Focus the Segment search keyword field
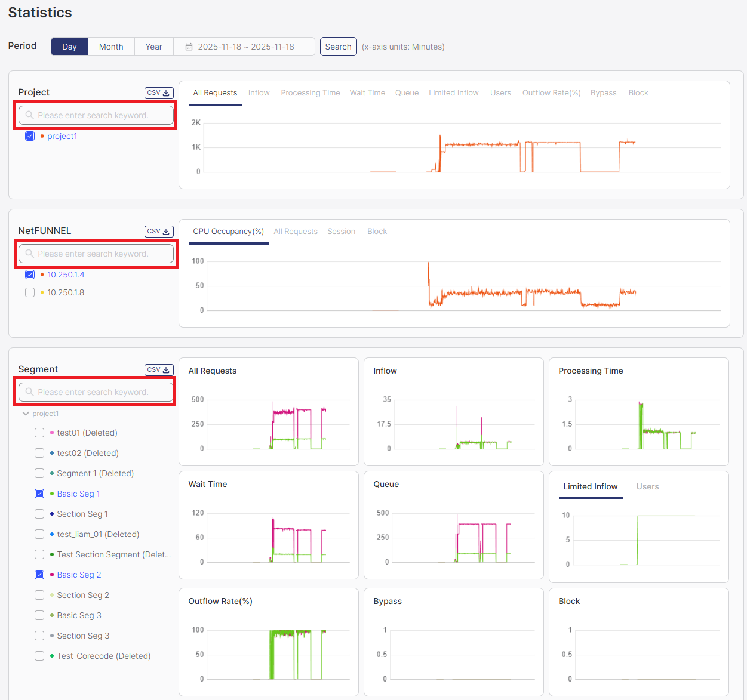 102,392
